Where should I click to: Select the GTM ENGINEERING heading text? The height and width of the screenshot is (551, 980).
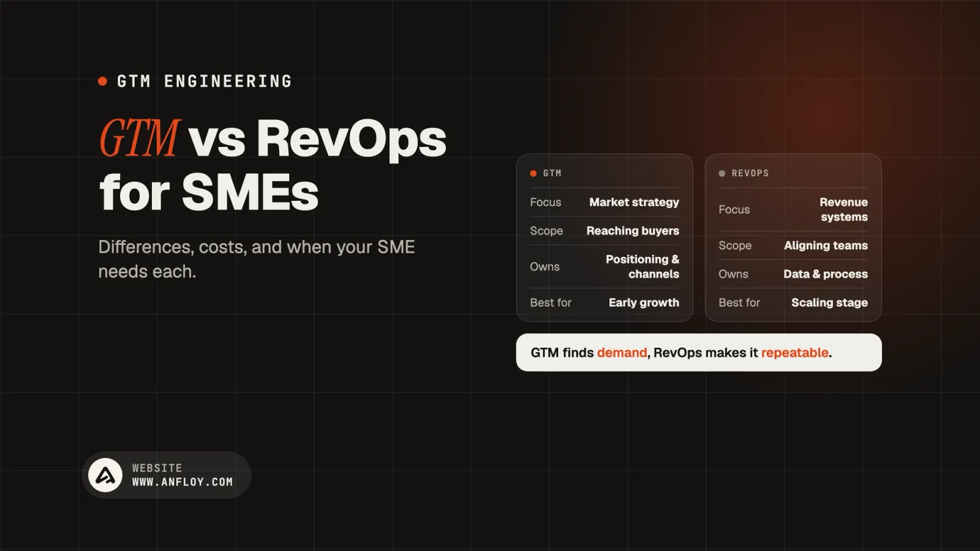(205, 81)
